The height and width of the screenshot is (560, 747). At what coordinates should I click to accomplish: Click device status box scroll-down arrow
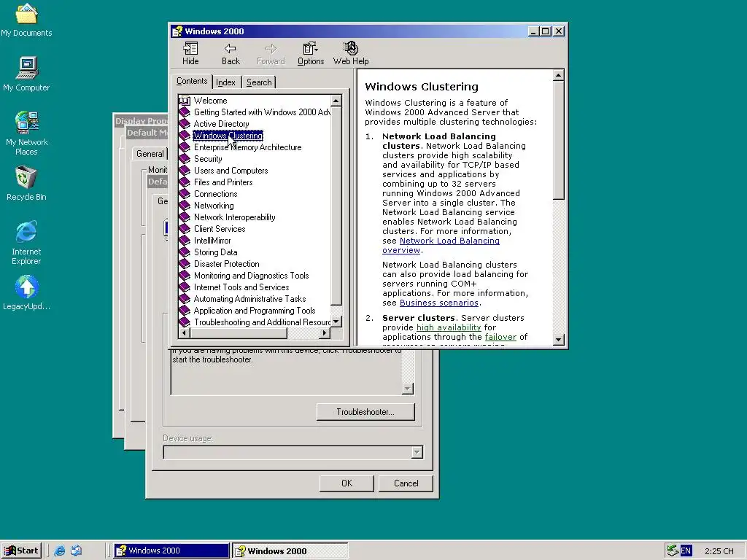click(407, 389)
